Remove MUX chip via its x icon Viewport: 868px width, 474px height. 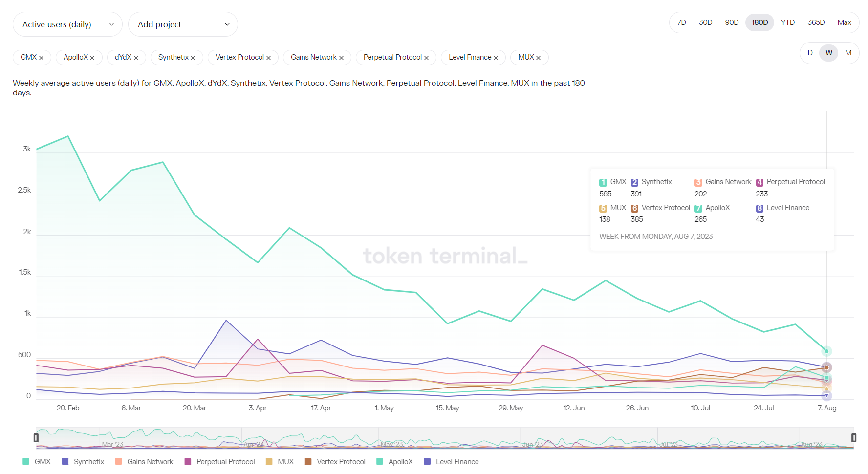pyautogui.click(x=538, y=58)
